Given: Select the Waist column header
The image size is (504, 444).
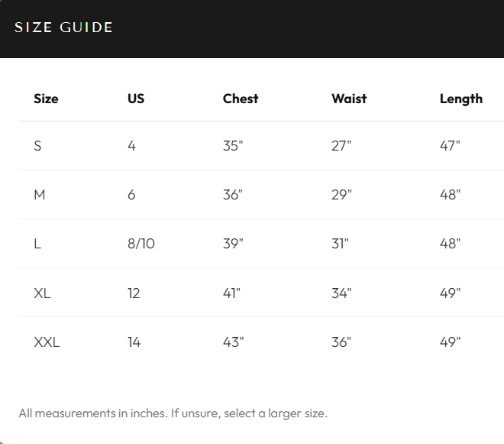Looking at the screenshot, I should click(349, 99).
